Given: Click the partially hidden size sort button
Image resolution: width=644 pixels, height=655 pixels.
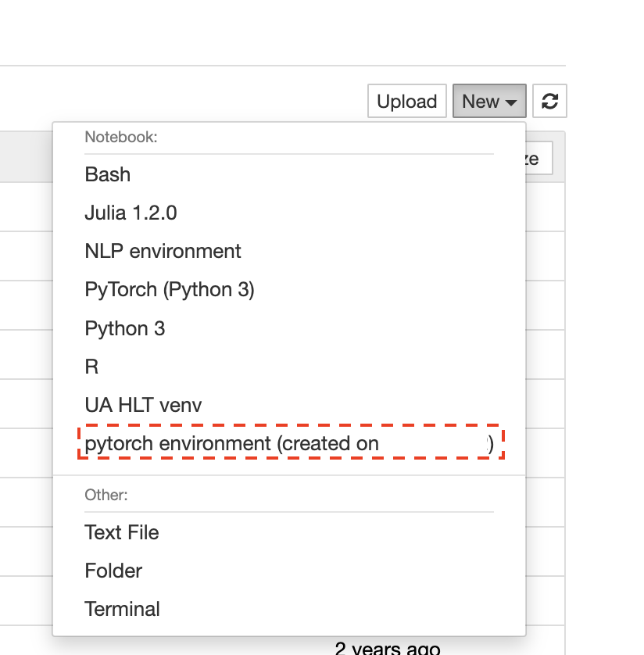Looking at the screenshot, I should [x=538, y=159].
